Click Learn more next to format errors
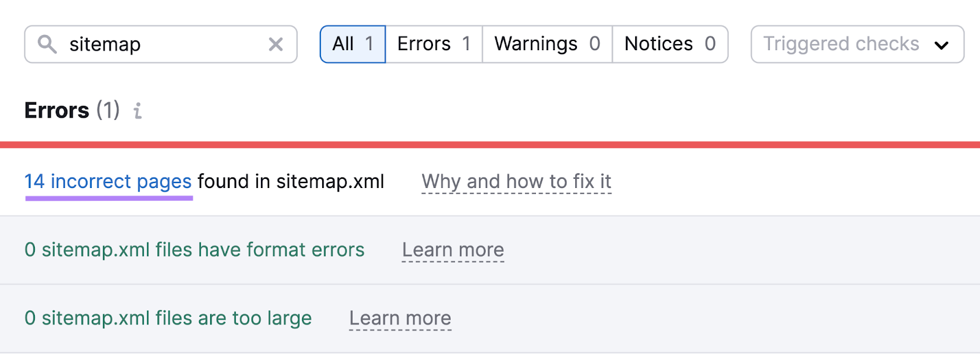Viewport: 980px width, 354px height. [453, 250]
